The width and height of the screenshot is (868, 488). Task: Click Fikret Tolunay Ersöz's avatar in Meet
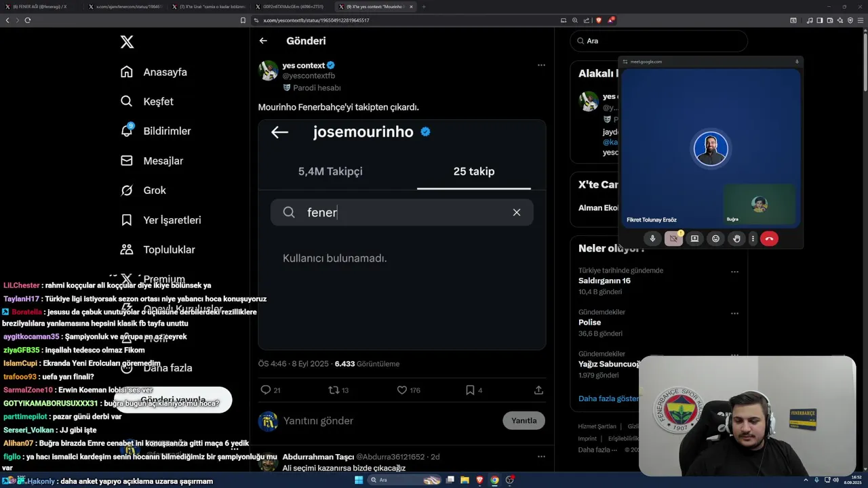(711, 148)
